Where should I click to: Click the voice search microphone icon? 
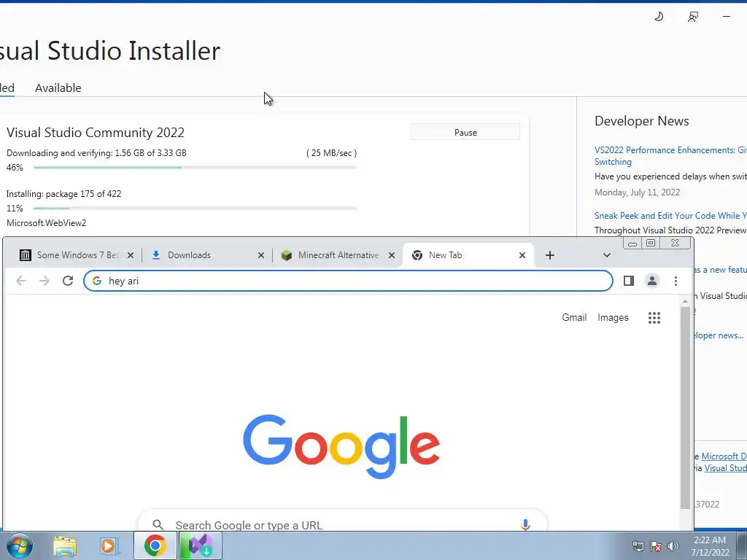pos(525,525)
